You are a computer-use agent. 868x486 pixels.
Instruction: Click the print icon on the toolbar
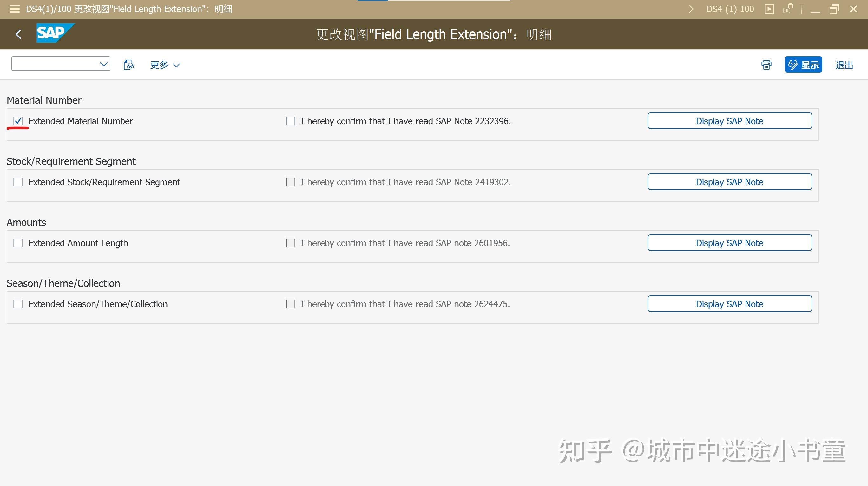coord(766,64)
